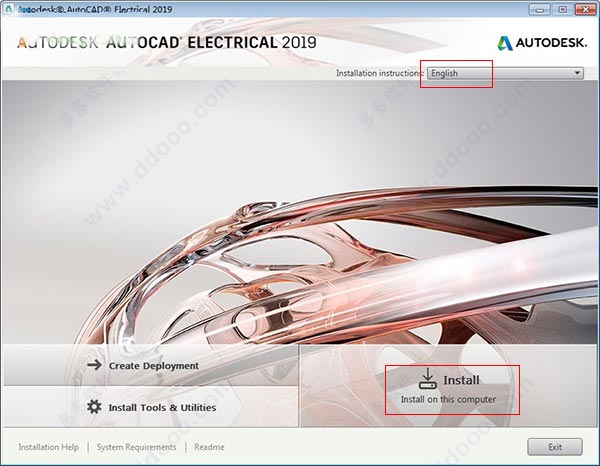Screen dimensions: 600x466
Task: Click the Autodesk logo at top right
Action: [x=542, y=43]
